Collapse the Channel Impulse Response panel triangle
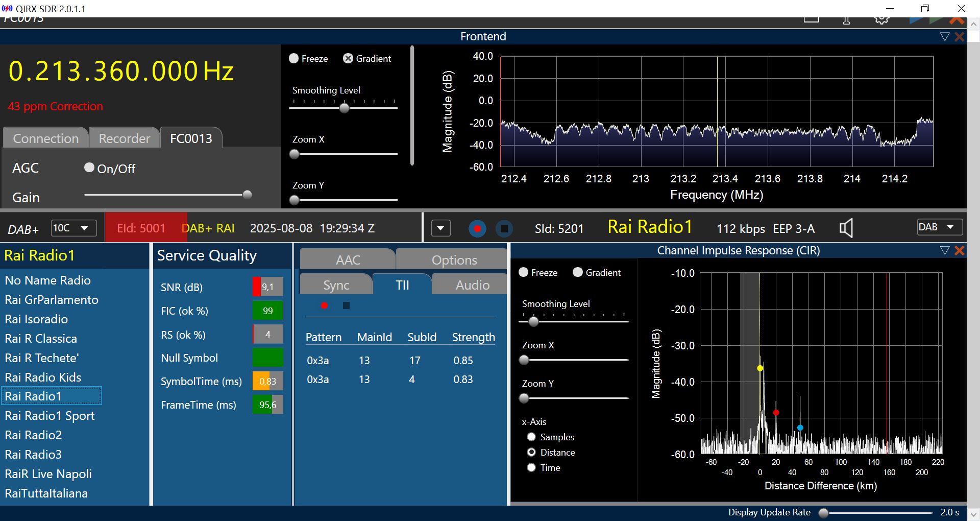Image resolution: width=980 pixels, height=521 pixels. (944, 250)
